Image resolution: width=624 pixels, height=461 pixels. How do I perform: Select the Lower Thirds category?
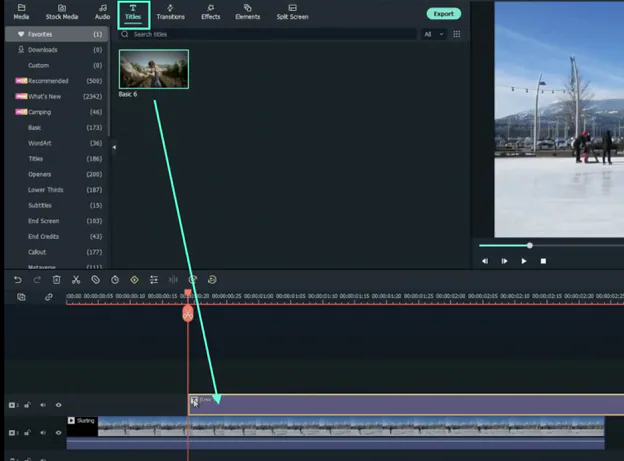click(x=56, y=190)
